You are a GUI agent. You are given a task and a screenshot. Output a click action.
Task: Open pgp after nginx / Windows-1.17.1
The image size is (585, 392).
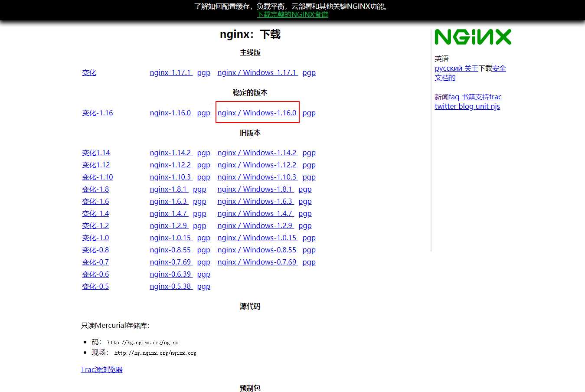(309, 72)
